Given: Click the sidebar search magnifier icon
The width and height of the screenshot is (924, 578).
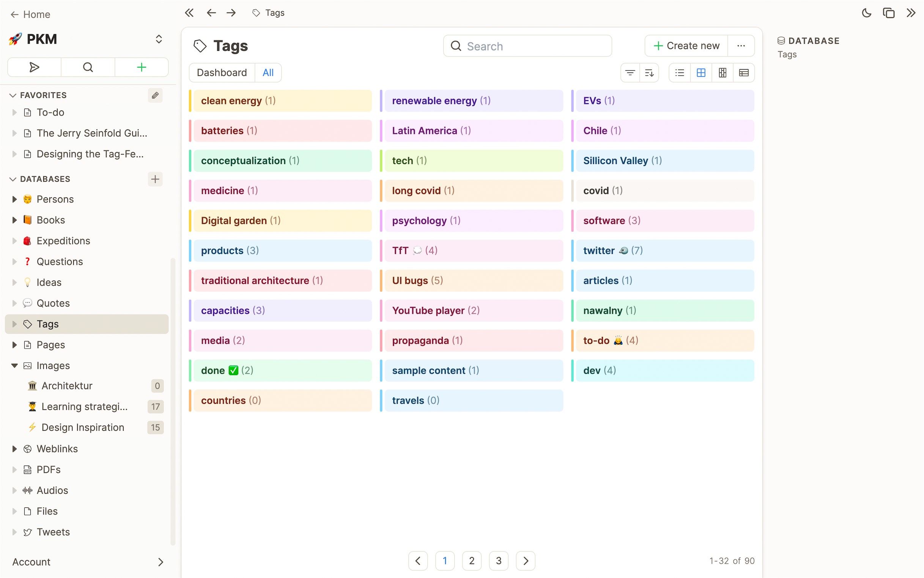Looking at the screenshot, I should [88, 67].
